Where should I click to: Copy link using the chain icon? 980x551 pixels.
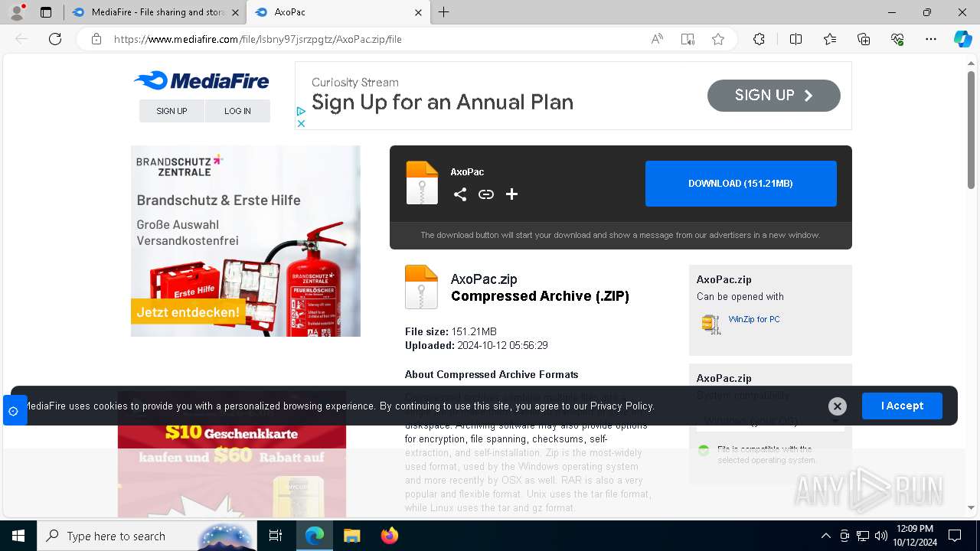pyautogui.click(x=486, y=194)
